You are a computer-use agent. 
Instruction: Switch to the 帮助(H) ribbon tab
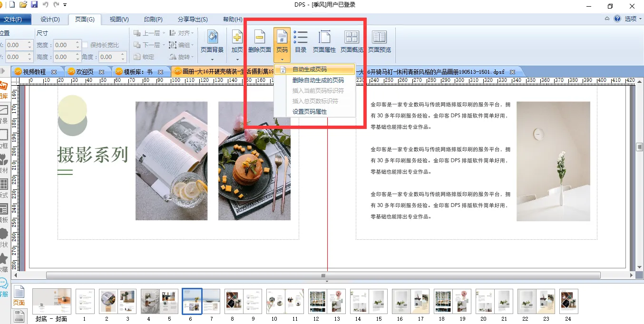click(x=233, y=20)
